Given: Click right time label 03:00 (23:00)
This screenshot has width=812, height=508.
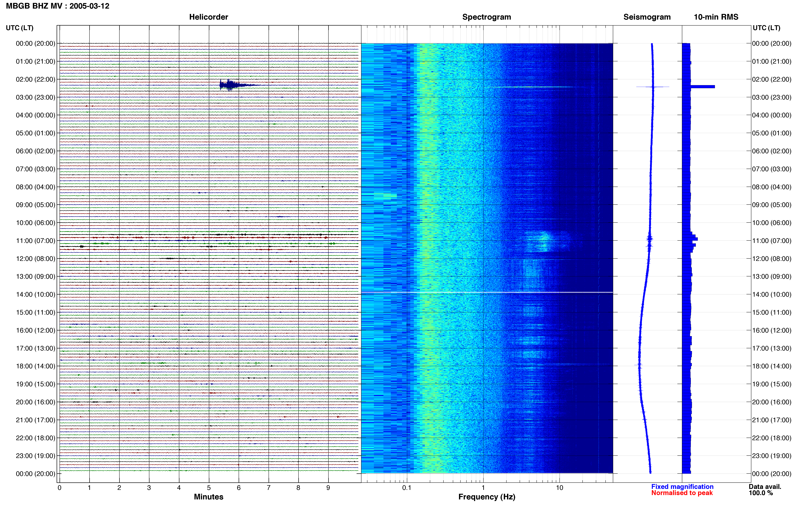Looking at the screenshot, I should pos(772,97).
